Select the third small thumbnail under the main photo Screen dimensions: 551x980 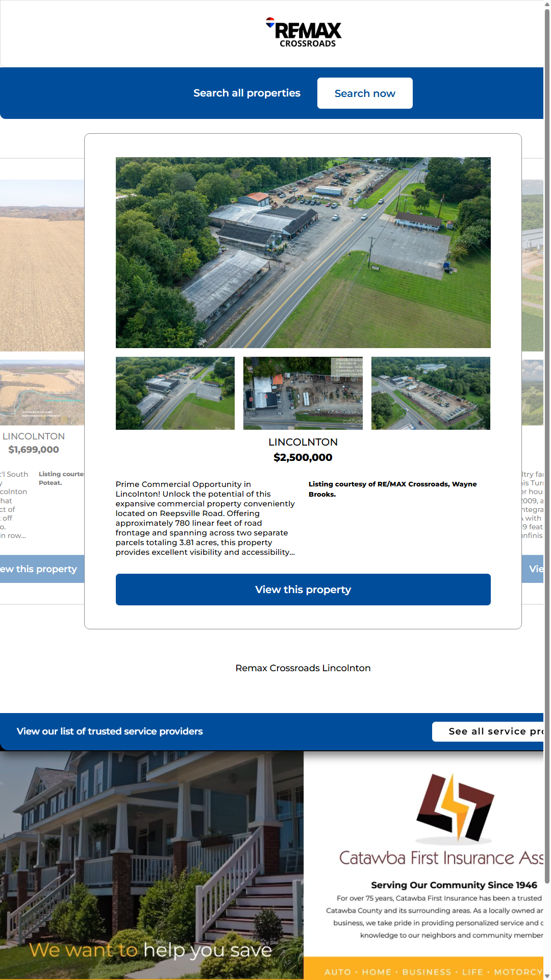pos(431,393)
